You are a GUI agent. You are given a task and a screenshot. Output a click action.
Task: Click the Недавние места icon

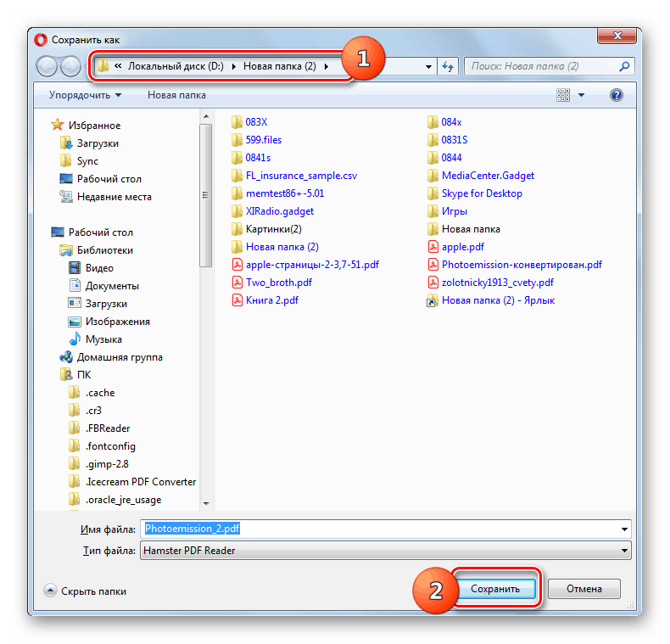click(66, 197)
